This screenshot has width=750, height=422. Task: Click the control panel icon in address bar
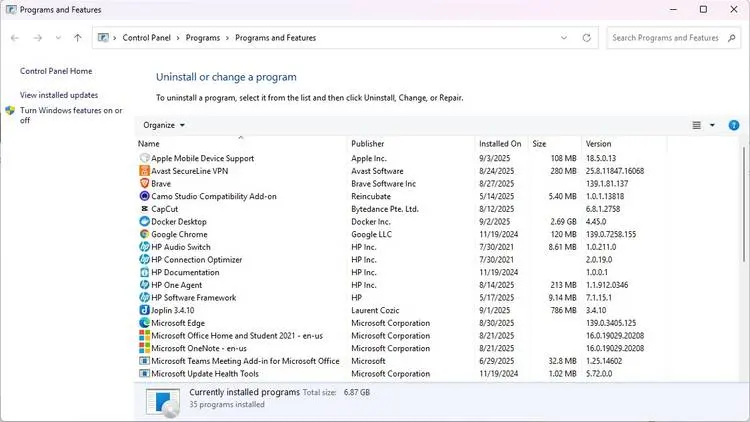[x=103, y=38]
